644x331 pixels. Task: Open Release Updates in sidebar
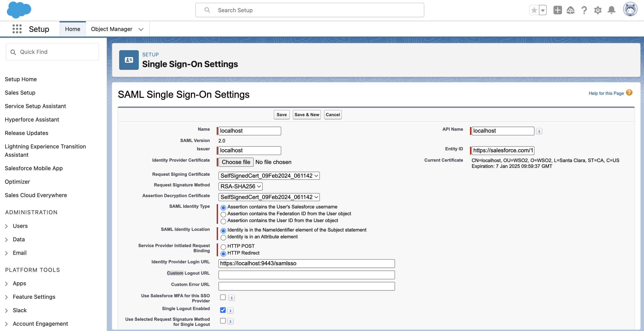26,133
